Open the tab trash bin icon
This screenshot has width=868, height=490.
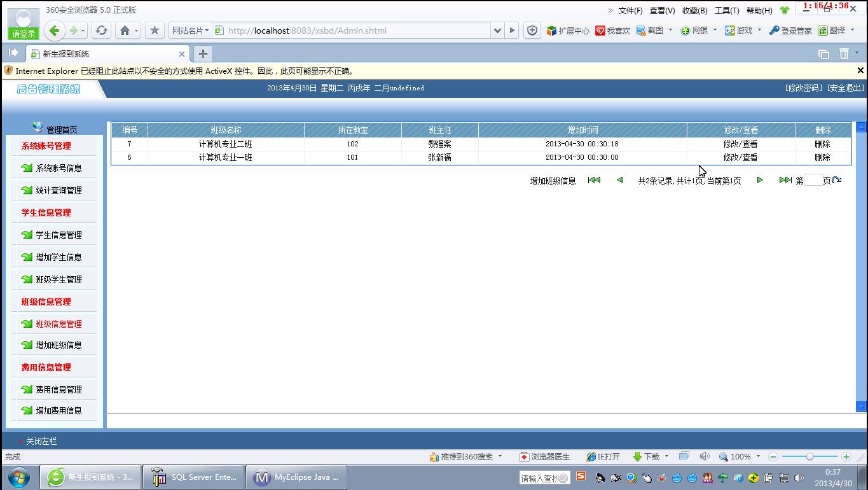pyautogui.click(x=844, y=54)
